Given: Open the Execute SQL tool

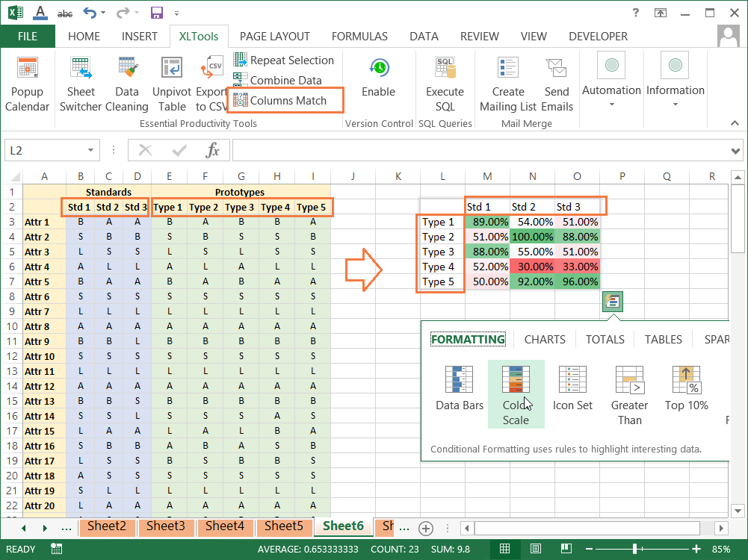Looking at the screenshot, I should coord(445,82).
